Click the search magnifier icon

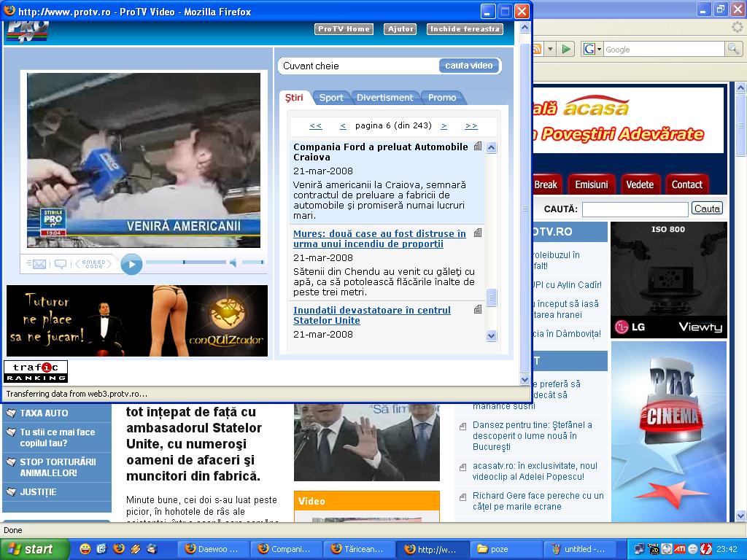732,49
